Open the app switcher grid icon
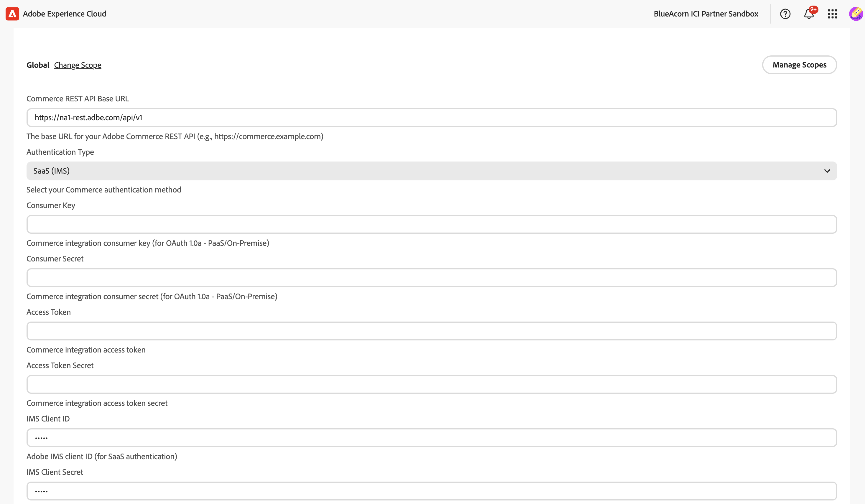865x504 pixels. [x=832, y=14]
